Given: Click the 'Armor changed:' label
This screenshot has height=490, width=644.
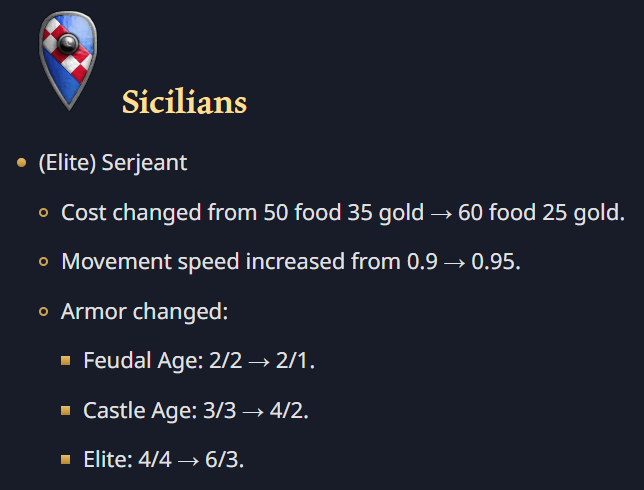Looking at the screenshot, I should coord(145,312).
